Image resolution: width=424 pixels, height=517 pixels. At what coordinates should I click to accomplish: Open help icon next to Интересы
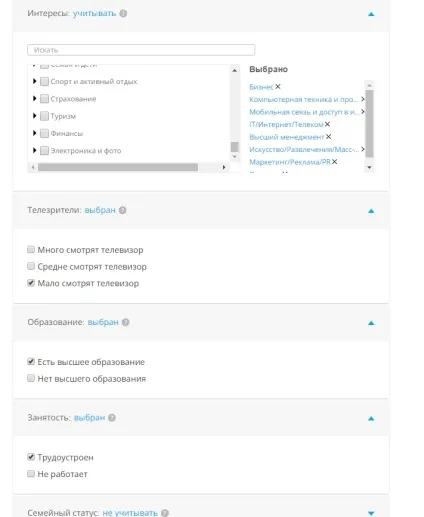(123, 14)
